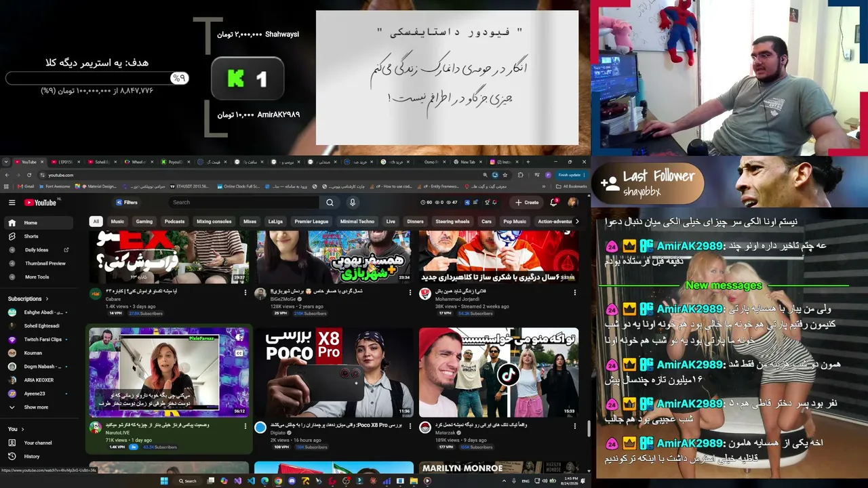Open the Windows taskbar Search box
The image size is (868, 488).
(187, 481)
